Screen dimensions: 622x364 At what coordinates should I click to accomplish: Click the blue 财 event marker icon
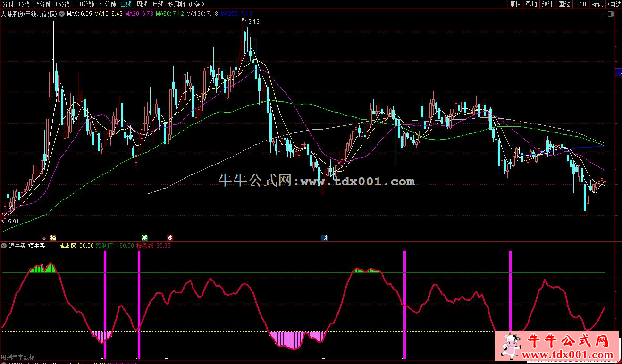[324, 238]
